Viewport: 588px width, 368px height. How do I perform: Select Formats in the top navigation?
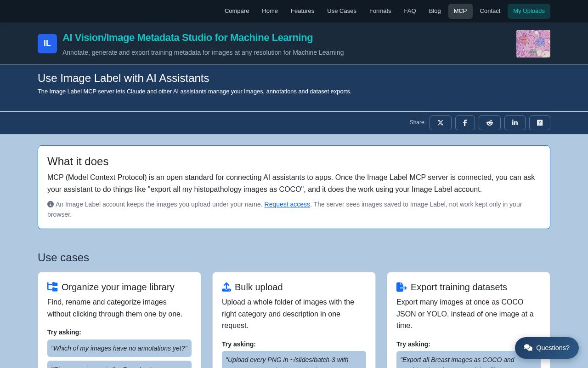click(380, 11)
